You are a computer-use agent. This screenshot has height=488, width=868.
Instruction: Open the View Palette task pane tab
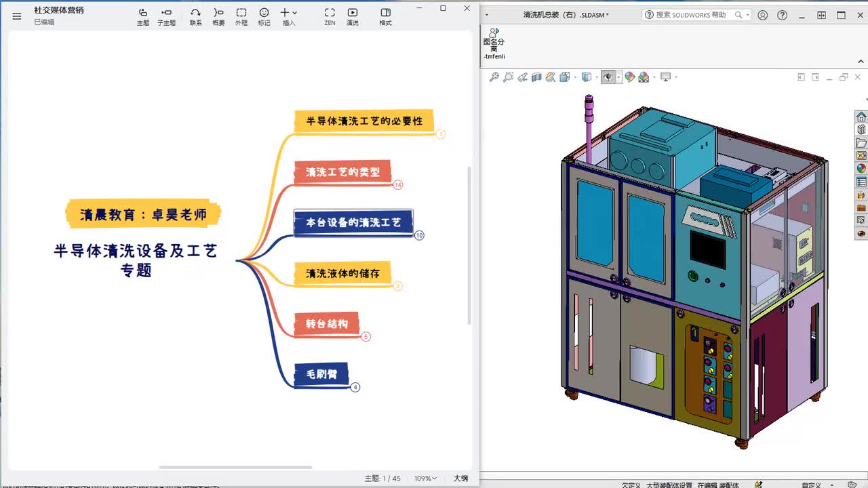pos(861,156)
